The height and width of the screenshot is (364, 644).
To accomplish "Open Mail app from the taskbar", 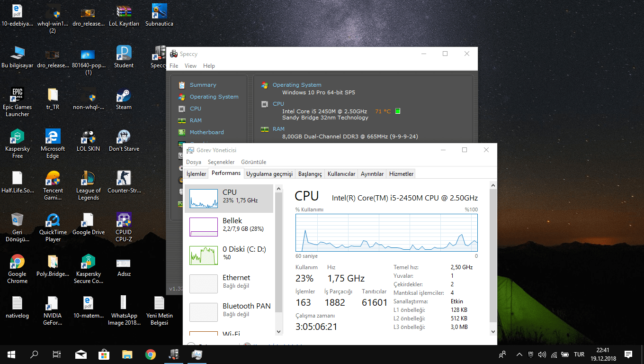I will pos(81,355).
